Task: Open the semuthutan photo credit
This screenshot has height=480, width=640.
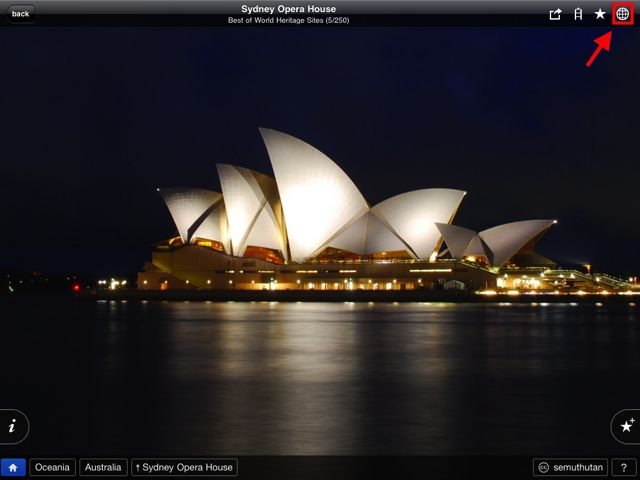Action: 571,468
